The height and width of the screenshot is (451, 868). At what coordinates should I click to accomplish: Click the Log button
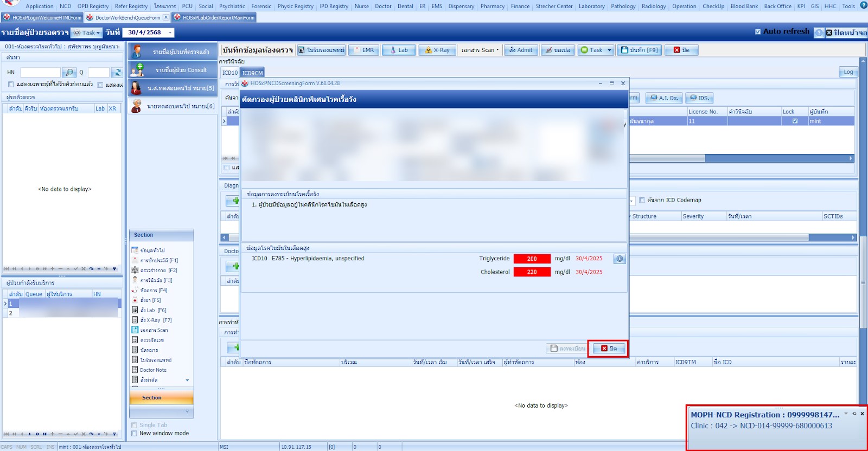click(848, 72)
